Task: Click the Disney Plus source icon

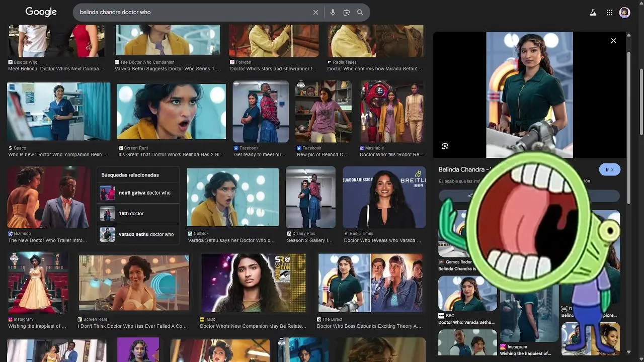Action: pyautogui.click(x=289, y=234)
